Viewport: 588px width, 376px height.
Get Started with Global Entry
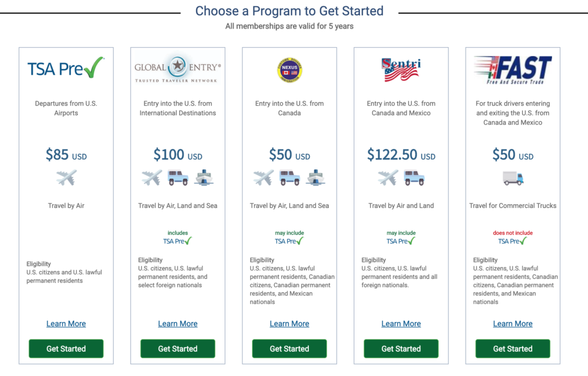178,348
